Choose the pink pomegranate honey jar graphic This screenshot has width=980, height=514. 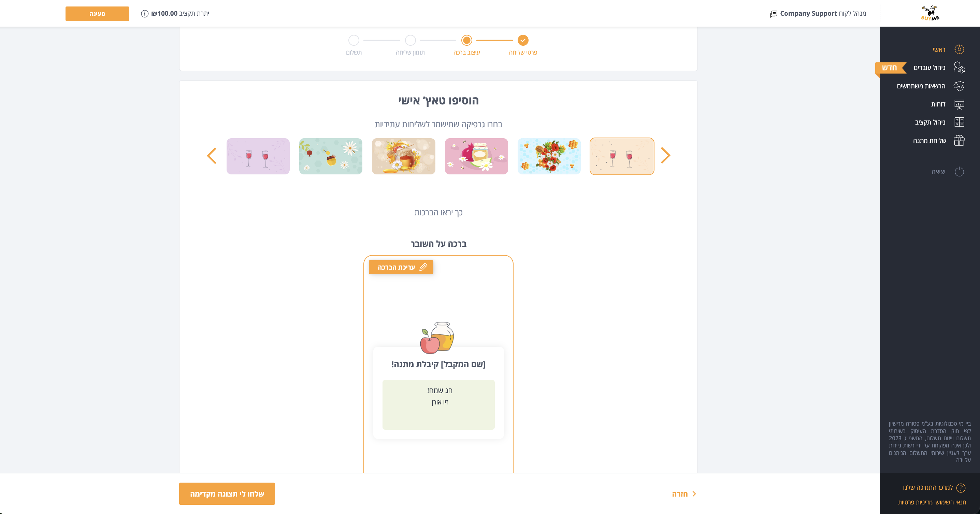coord(476,156)
